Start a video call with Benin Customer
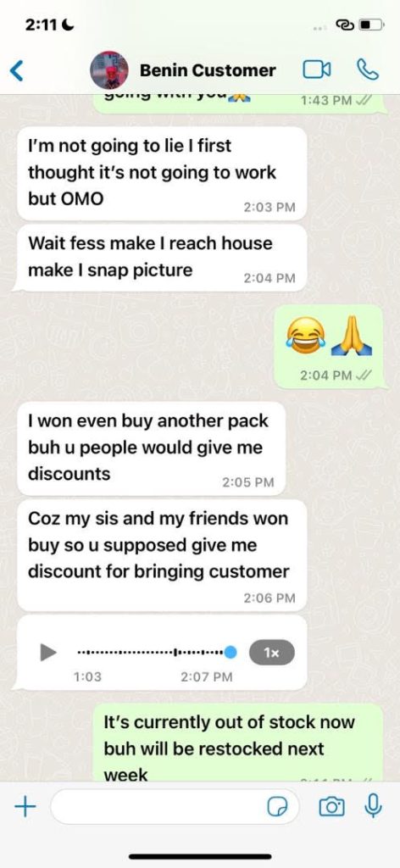 point(316,70)
